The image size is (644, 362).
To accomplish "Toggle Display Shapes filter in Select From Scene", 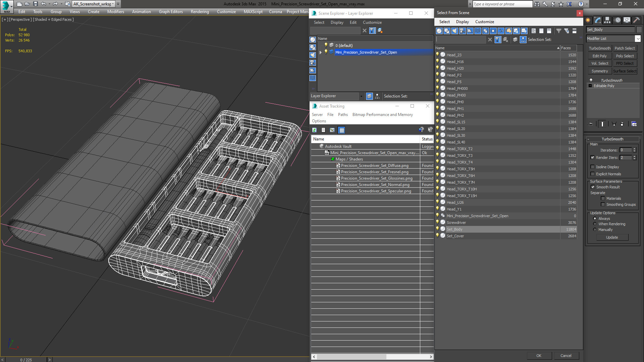I will point(447,31).
